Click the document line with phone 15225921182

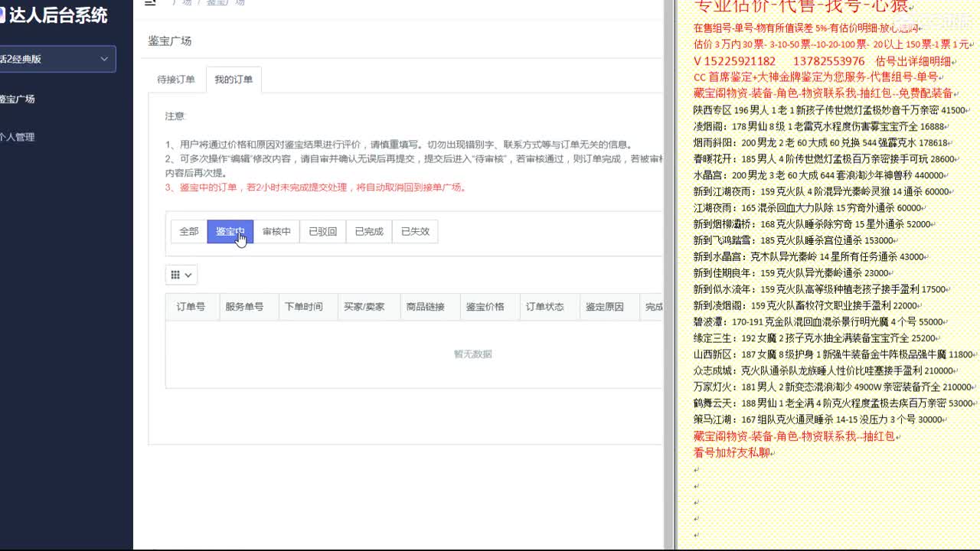pos(822,61)
